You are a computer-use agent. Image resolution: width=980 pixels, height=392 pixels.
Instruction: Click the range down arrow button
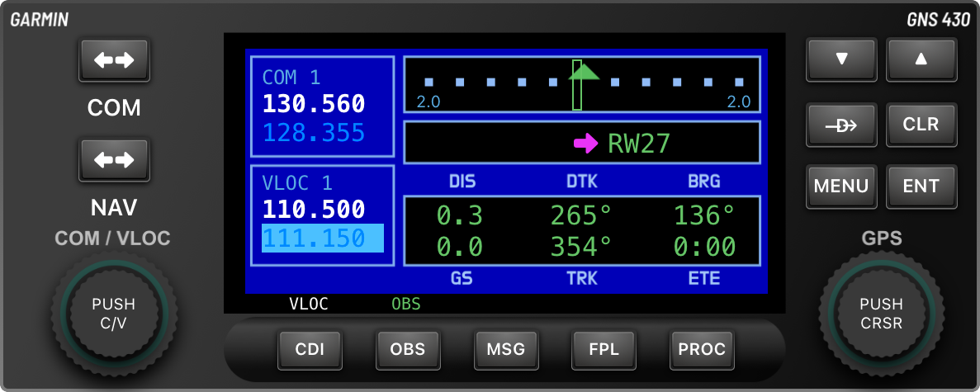coord(841,59)
